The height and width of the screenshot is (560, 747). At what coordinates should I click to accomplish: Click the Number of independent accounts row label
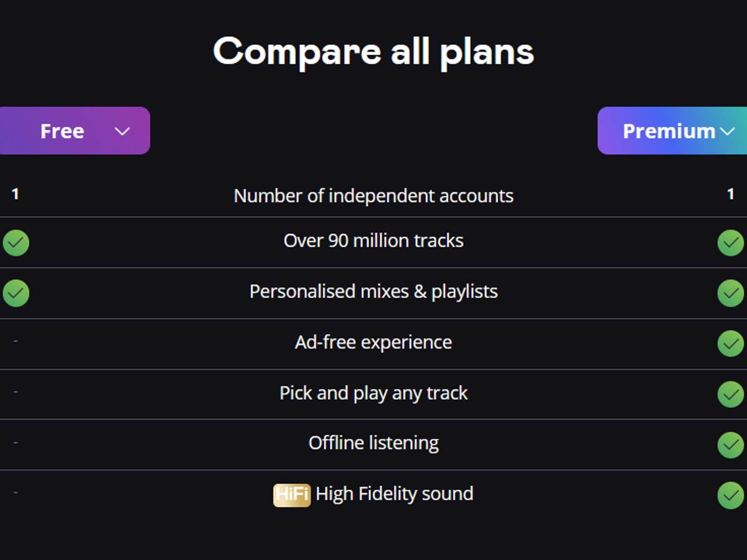374,195
